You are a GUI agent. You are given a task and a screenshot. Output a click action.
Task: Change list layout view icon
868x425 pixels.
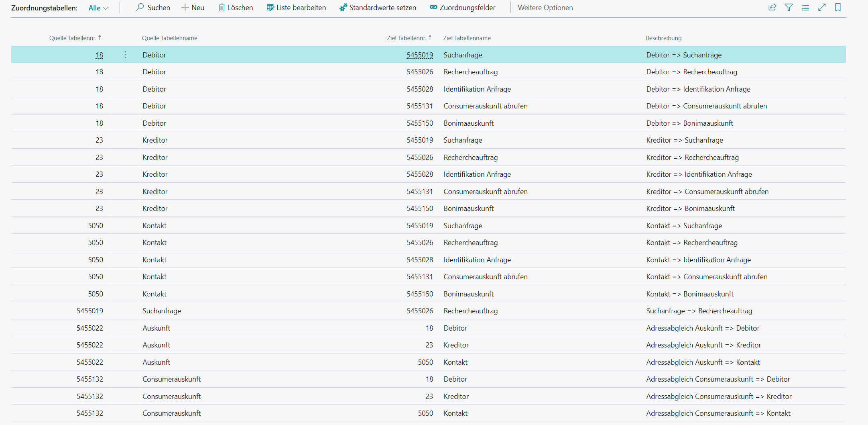coord(805,8)
